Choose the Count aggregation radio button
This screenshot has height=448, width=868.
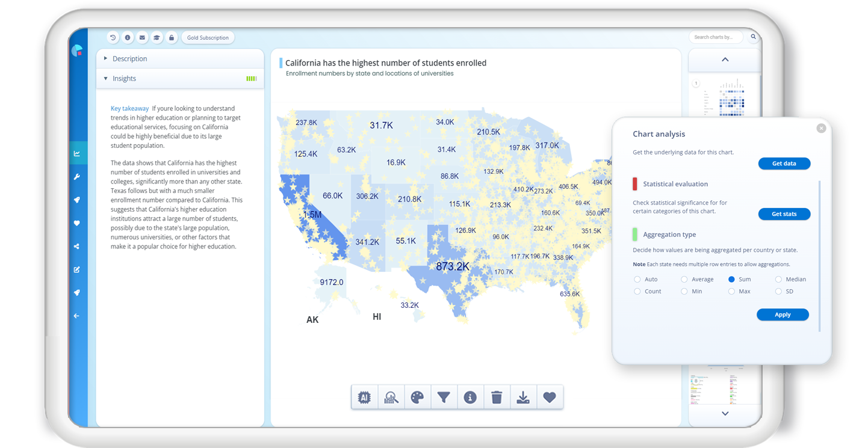(637, 292)
